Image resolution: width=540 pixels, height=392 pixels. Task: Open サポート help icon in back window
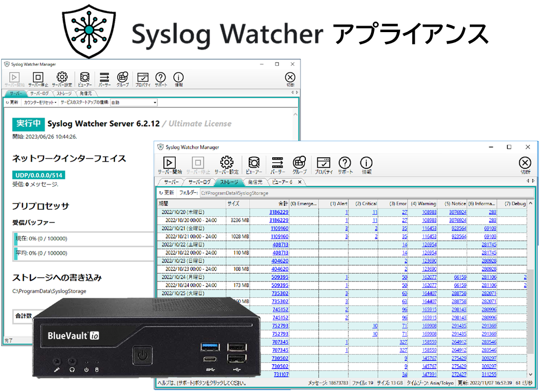click(x=161, y=79)
